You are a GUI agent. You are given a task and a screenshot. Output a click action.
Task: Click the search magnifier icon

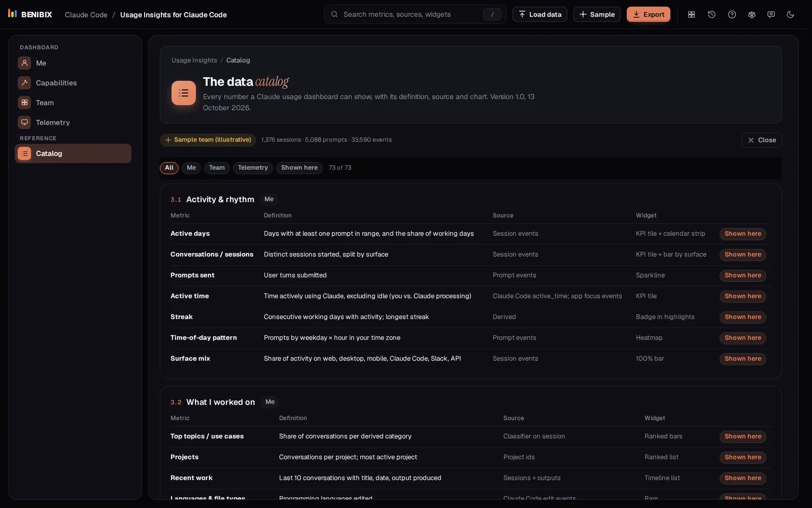coord(334,14)
